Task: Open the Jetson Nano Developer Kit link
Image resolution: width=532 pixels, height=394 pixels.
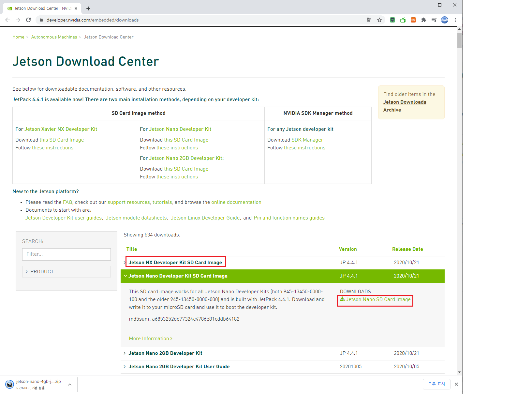Action: (x=180, y=129)
